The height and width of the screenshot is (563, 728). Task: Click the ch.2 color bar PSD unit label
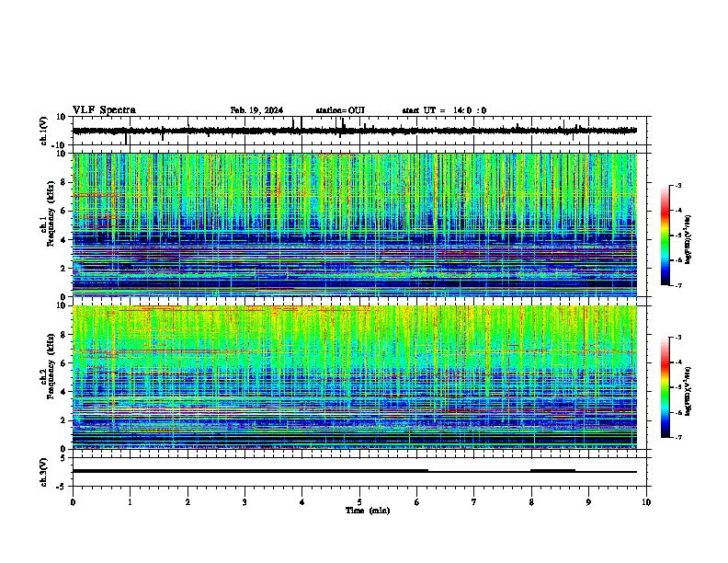pos(688,392)
